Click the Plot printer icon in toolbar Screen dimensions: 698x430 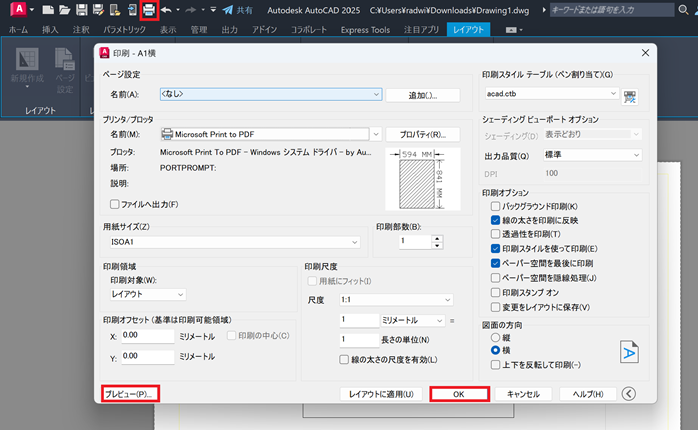149,10
